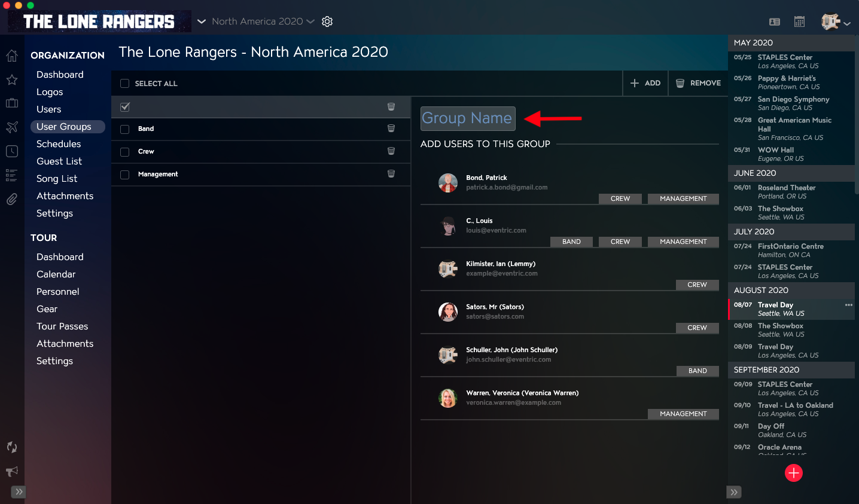Open 09/10 Travel LA to Oakland event
Viewport: 859px width, 504px height.
[x=791, y=410]
